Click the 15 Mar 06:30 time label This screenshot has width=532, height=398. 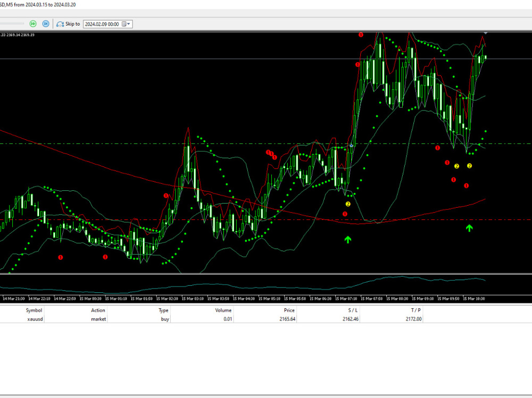pyautogui.click(x=320, y=299)
